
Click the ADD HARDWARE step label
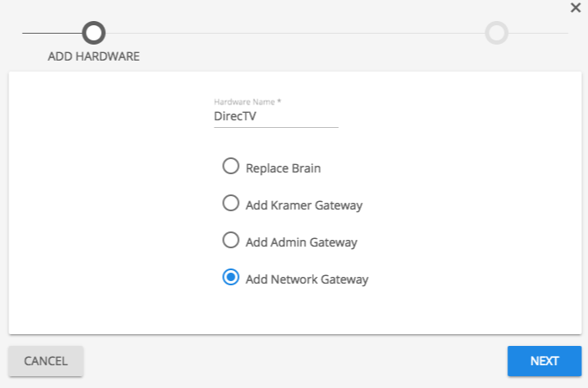[x=93, y=57]
